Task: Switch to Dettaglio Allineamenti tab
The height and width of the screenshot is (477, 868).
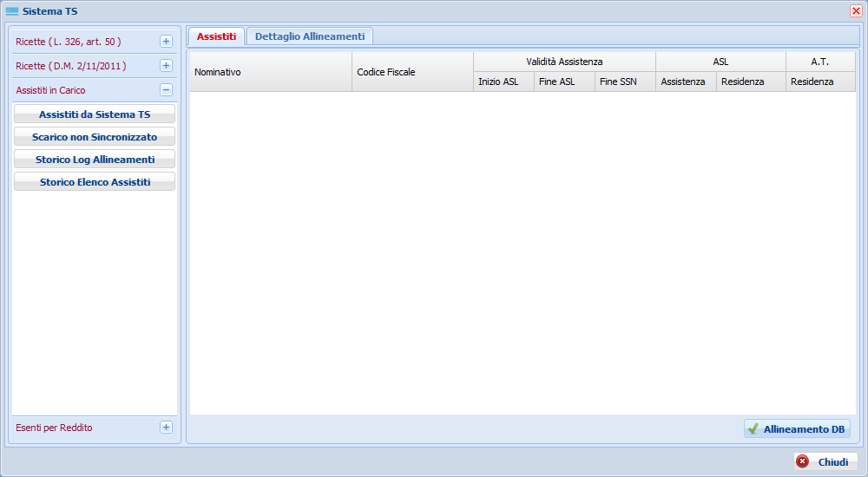Action: click(310, 36)
